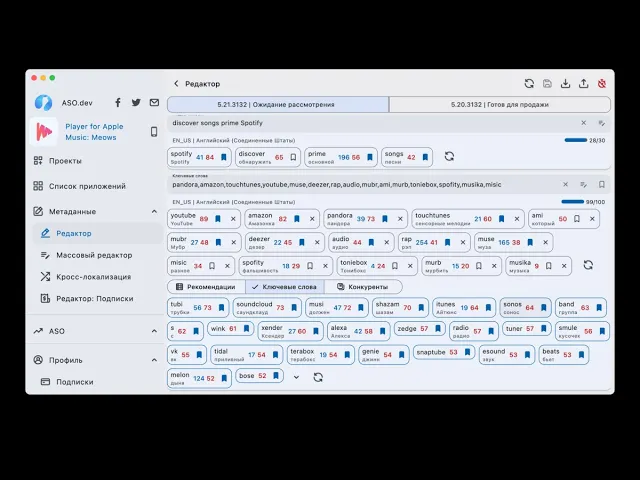Toggle the bookmark on the toniebox chip
Screen dimensions: 640x480
(395, 266)
